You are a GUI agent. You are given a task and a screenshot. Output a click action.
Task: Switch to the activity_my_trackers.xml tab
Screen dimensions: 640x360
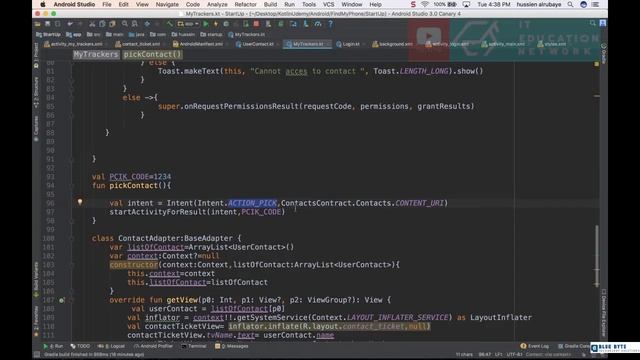coord(76,44)
